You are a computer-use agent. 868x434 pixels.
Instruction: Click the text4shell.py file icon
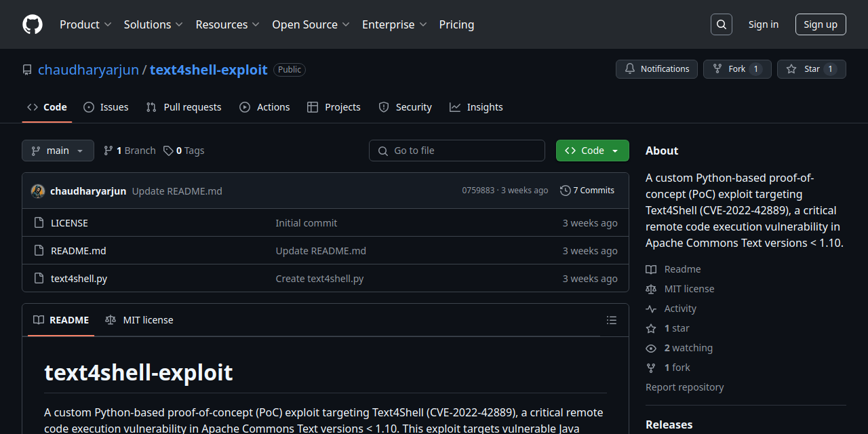(39, 278)
